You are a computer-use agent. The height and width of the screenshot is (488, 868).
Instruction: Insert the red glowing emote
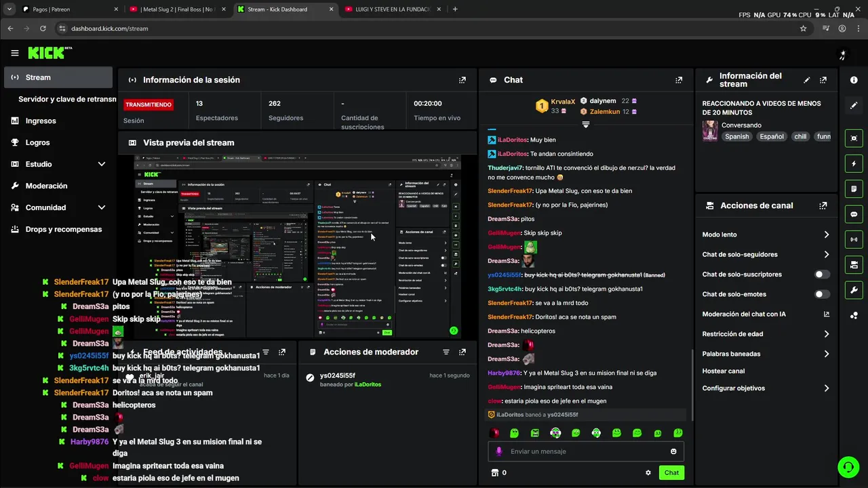pyautogui.click(x=494, y=433)
